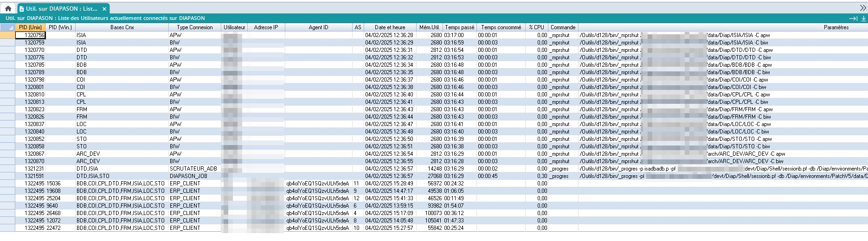This screenshot has width=868, height=241.
Task: Select the SCRUTATEUR_ADB connexion cell
Action: (193, 169)
